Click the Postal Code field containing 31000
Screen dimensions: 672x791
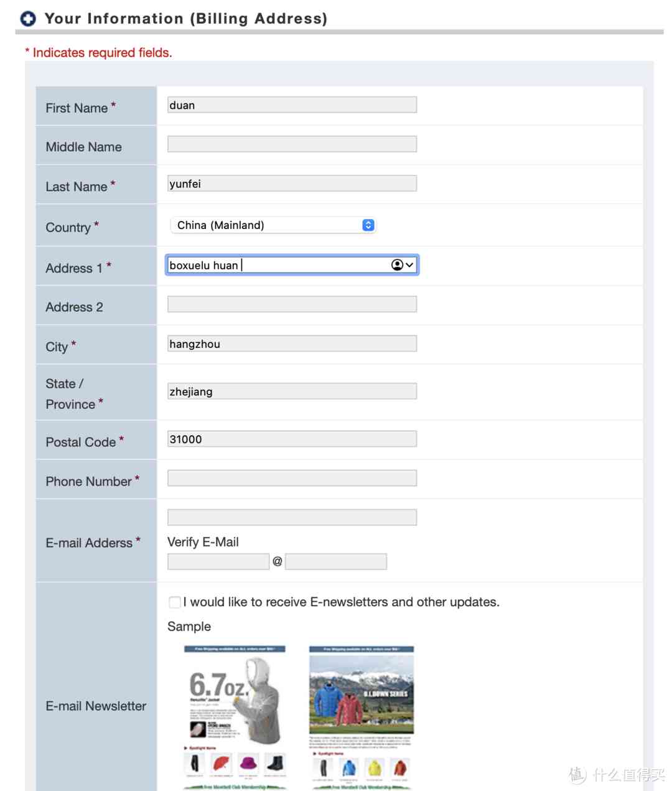(x=292, y=439)
